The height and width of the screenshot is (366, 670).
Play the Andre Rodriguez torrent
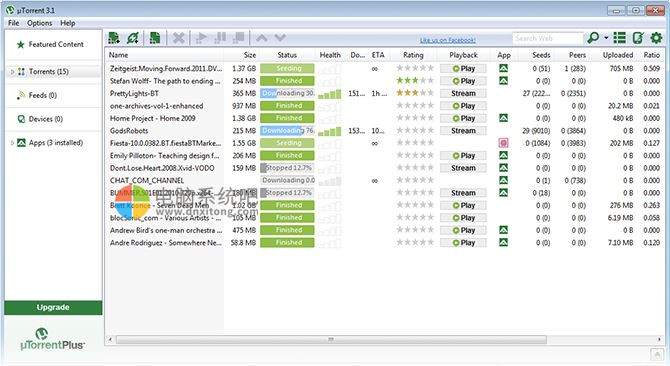[463, 243]
